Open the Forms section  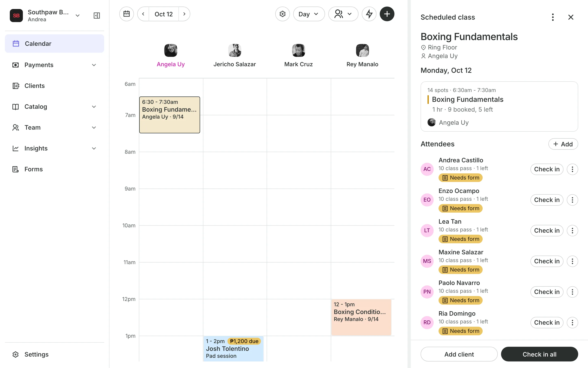(55, 169)
